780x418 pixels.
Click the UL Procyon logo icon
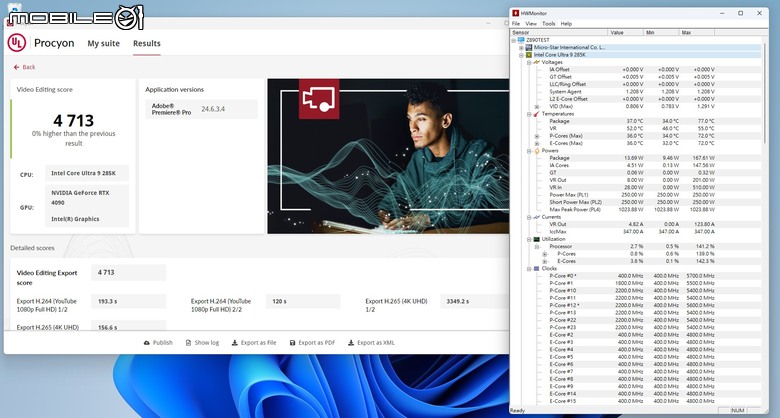(16, 43)
